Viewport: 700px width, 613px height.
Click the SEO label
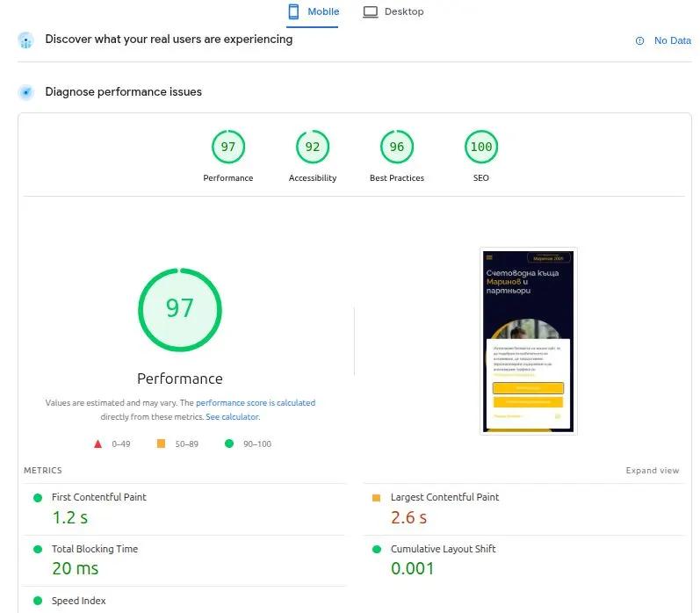pos(480,178)
